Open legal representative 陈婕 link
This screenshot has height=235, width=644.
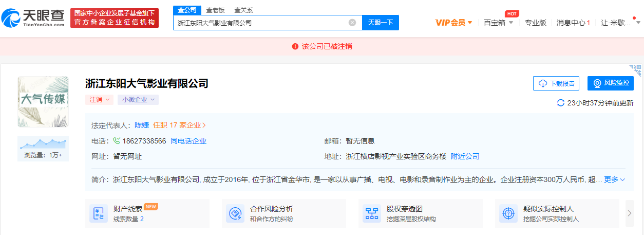tap(141, 125)
